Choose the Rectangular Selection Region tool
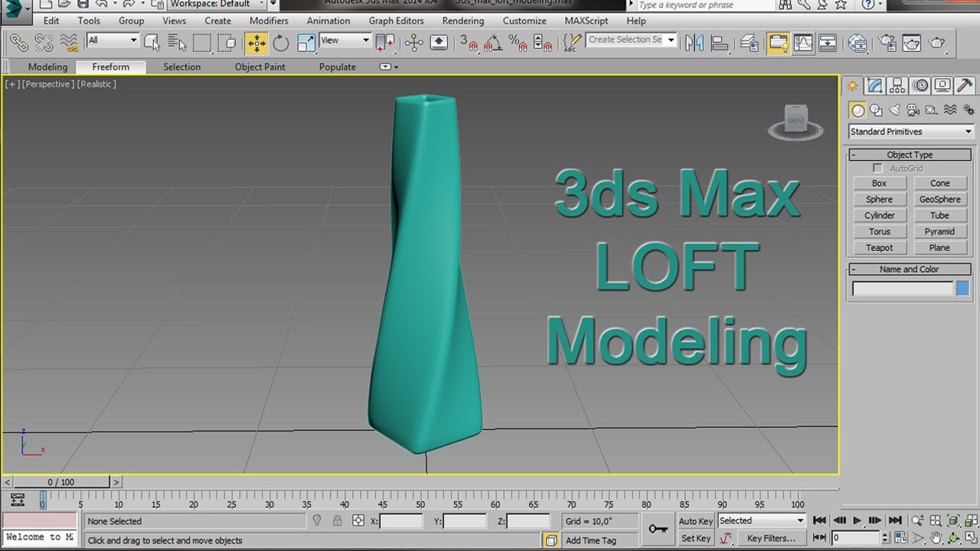Viewport: 980px width, 551px height. tap(202, 43)
